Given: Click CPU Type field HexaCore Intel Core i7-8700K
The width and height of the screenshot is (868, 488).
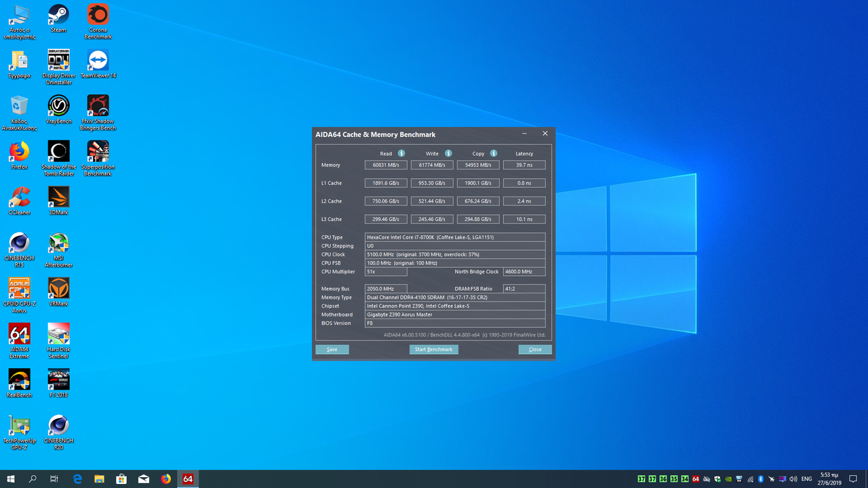Looking at the screenshot, I should [455, 237].
